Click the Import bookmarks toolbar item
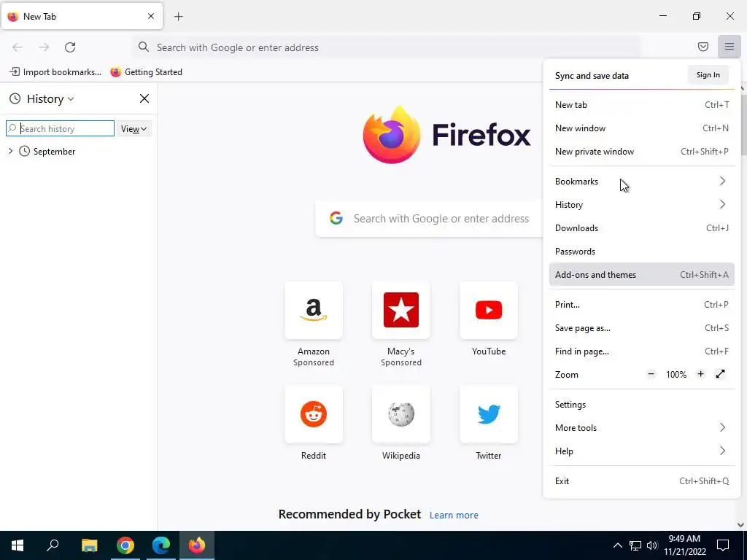The image size is (747, 560). point(55,72)
